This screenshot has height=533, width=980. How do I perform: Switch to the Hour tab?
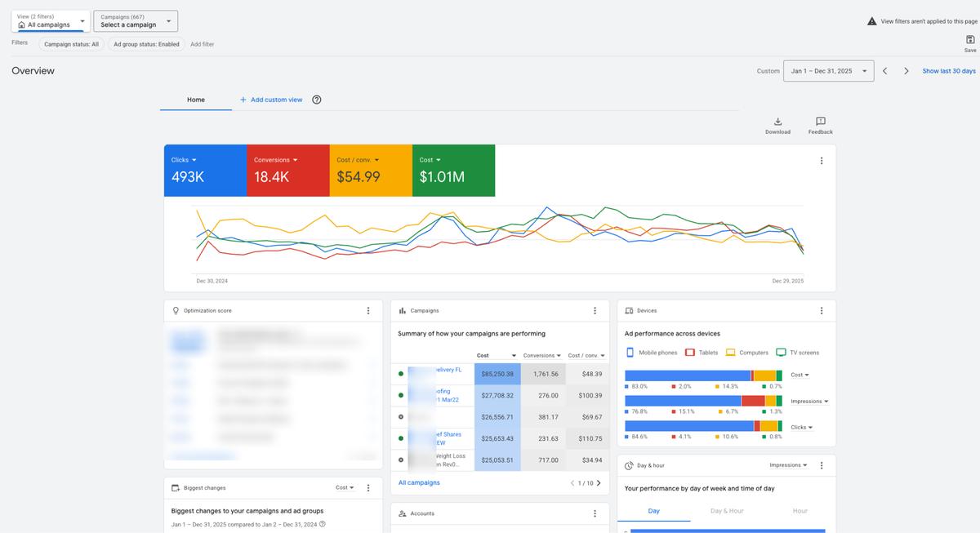800,511
